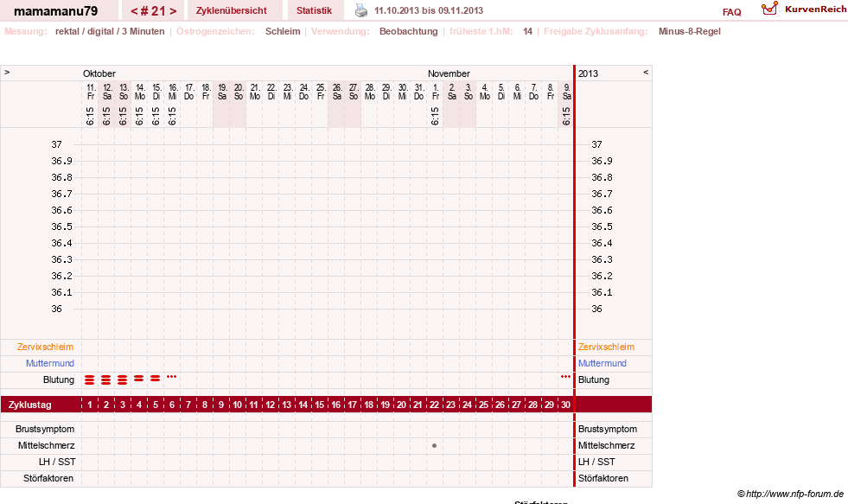
Task: Click the date column 11. Fr
Action: (x=90, y=92)
